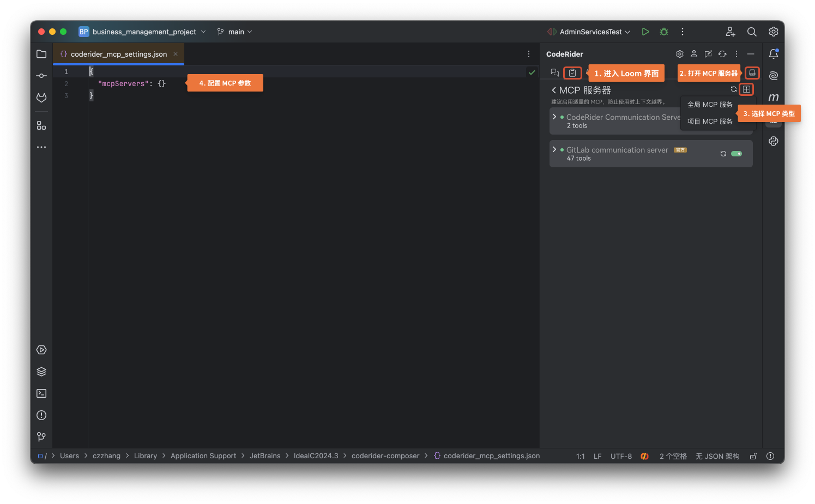Open editor tab options menu
The image size is (815, 504).
[x=529, y=54]
